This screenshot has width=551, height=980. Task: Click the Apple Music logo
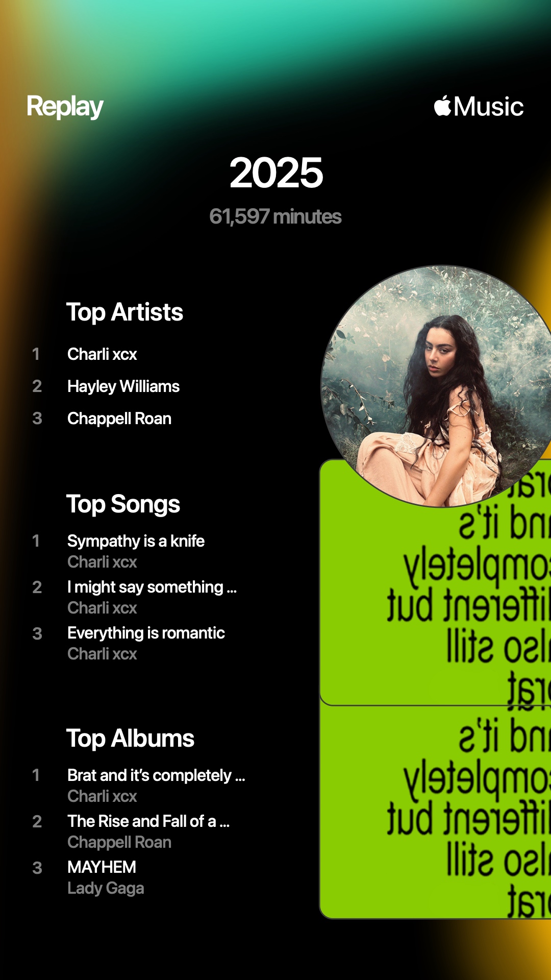coord(479,107)
